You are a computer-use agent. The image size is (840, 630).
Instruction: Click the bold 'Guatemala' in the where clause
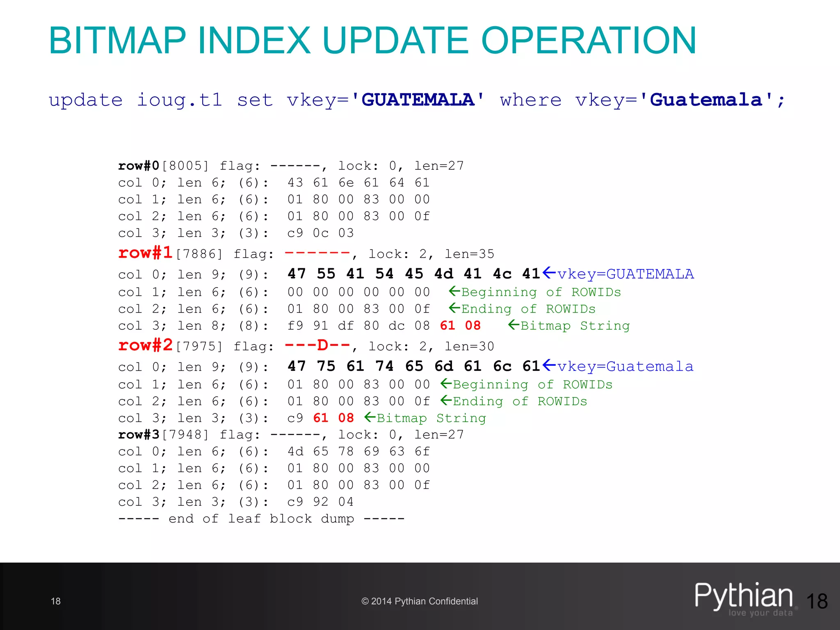pos(706,100)
